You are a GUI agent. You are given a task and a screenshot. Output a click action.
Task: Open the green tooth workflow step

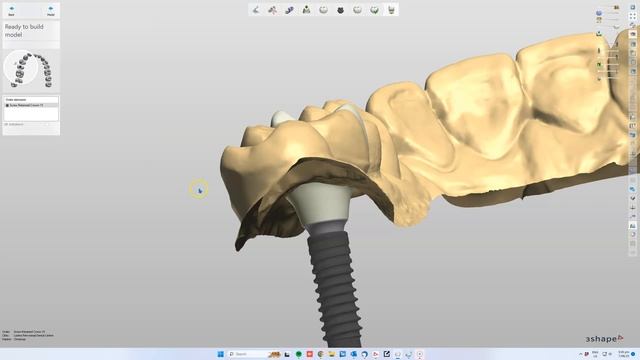point(374,10)
